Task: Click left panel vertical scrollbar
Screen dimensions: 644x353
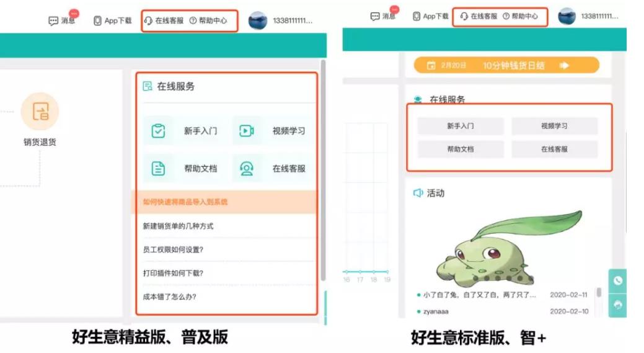Action: click(x=323, y=170)
